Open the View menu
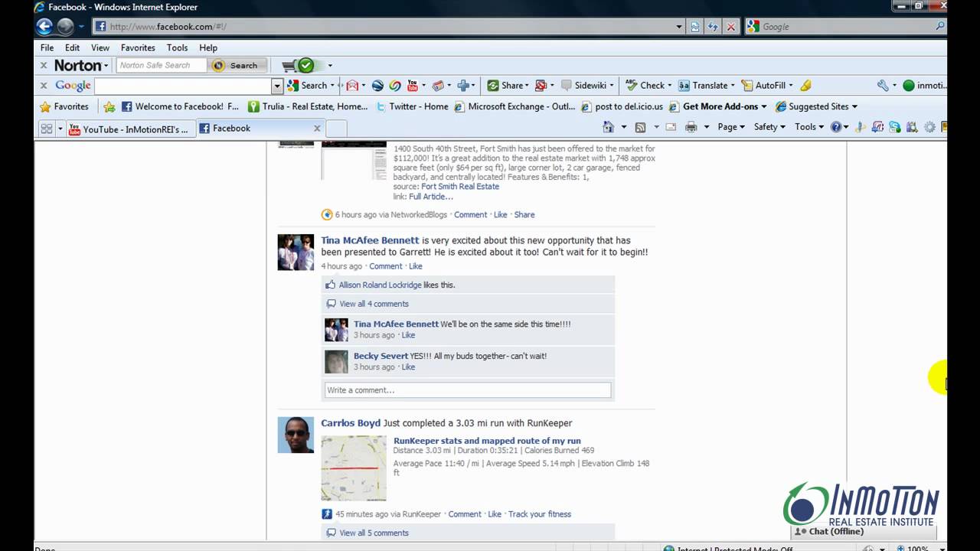Viewport: 980px width, 551px height. click(x=100, y=47)
